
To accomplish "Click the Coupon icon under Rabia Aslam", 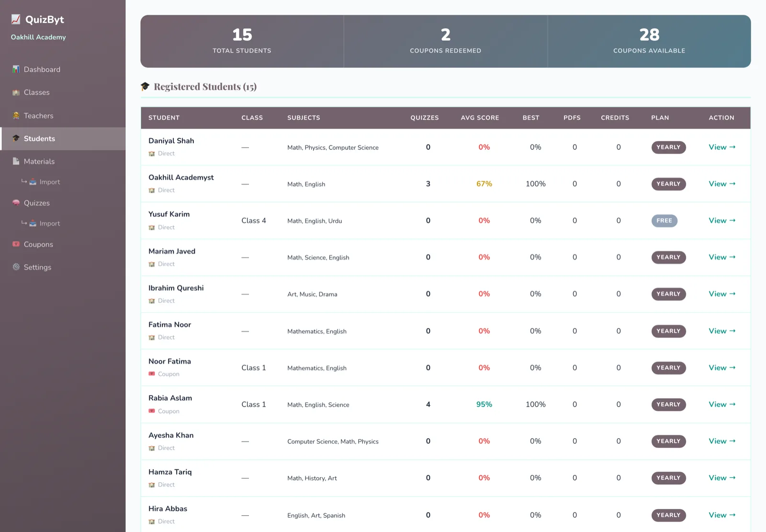I will pyautogui.click(x=152, y=411).
